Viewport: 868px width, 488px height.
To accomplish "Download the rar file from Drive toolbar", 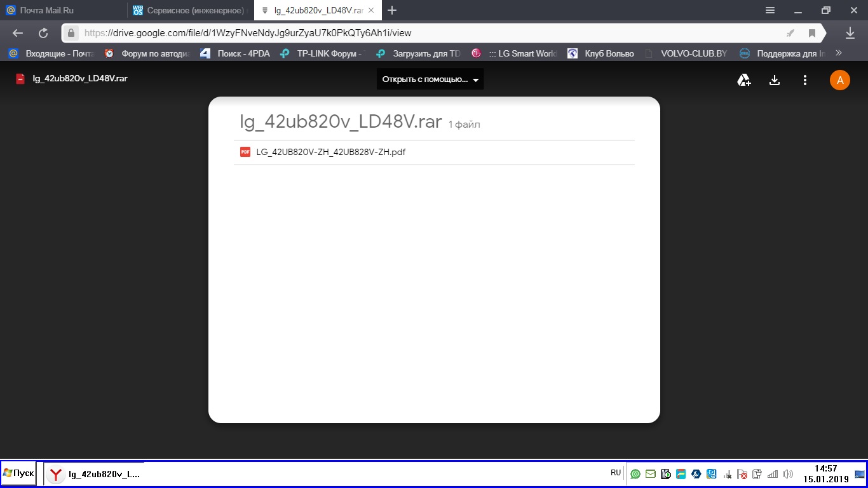I will pos(774,80).
